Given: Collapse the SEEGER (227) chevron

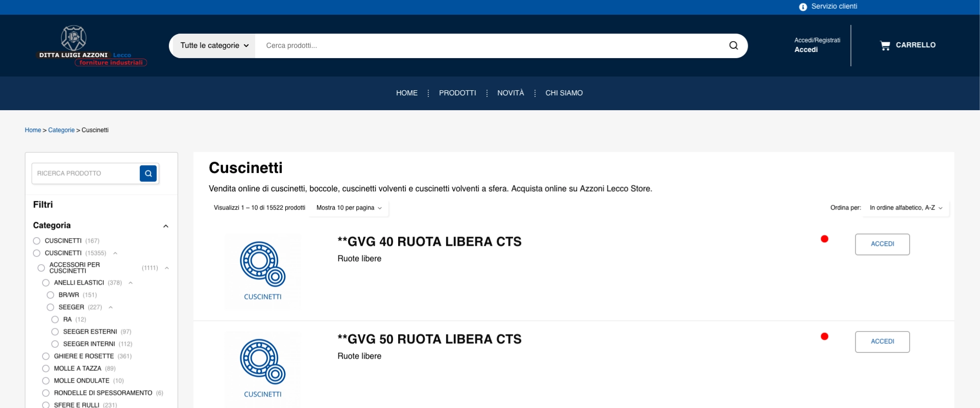Looking at the screenshot, I should coord(111,307).
